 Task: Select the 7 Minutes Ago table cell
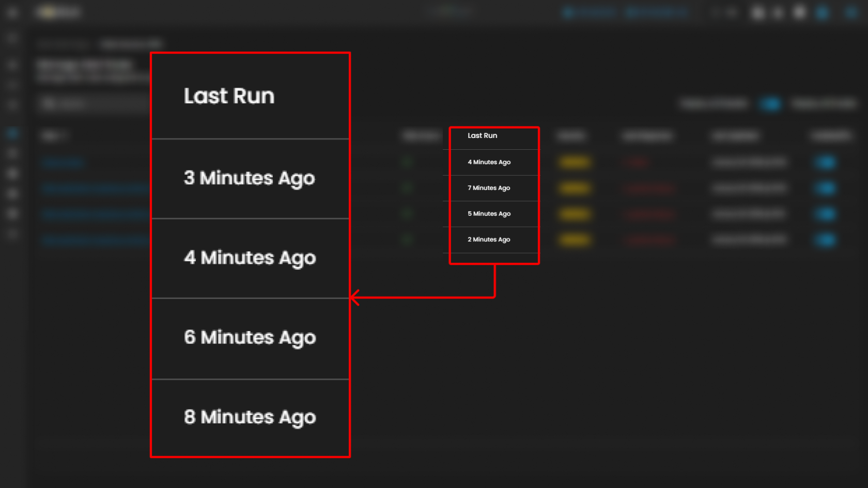click(489, 188)
